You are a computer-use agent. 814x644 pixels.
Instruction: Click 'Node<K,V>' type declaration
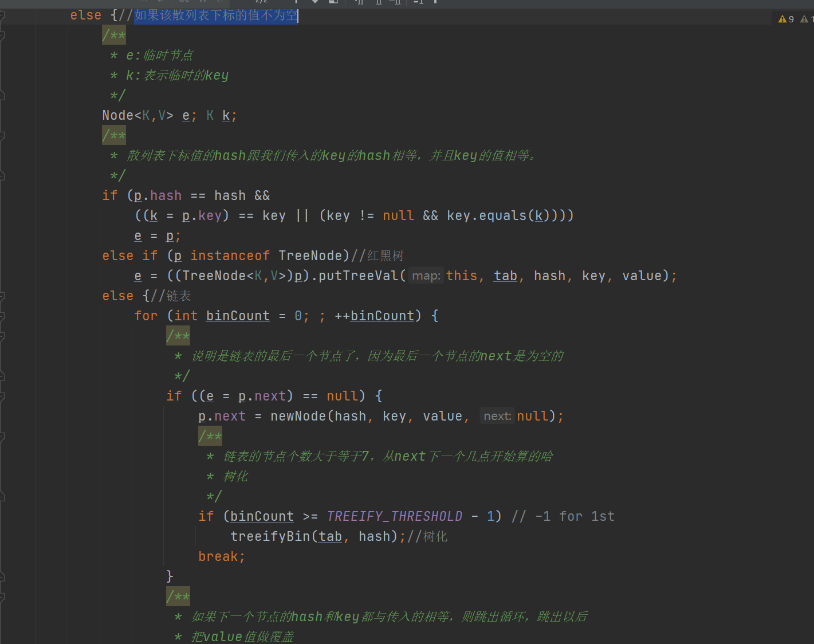click(138, 116)
